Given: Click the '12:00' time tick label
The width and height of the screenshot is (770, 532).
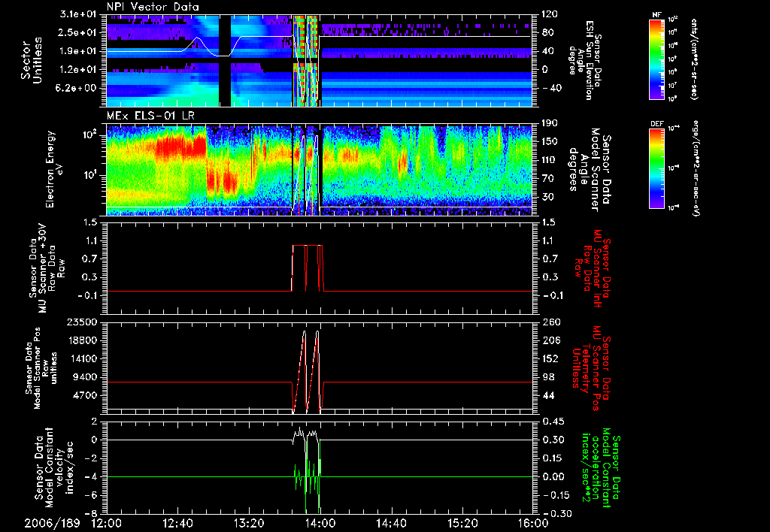Looking at the screenshot, I should pyautogui.click(x=107, y=523).
